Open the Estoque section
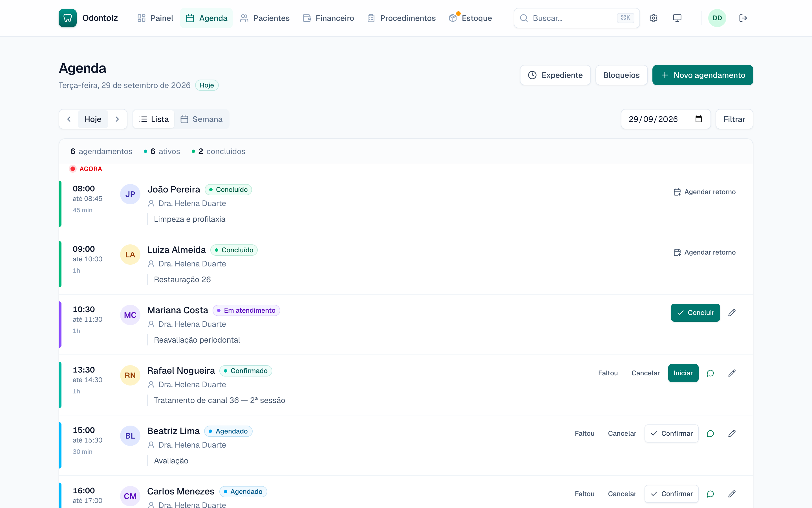812x508 pixels. (470, 18)
